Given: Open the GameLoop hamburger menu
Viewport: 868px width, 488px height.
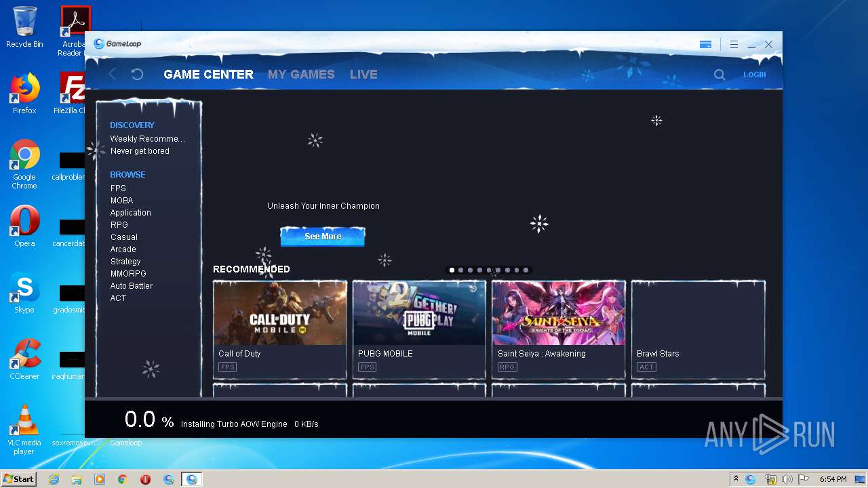Looking at the screenshot, I should click(734, 45).
